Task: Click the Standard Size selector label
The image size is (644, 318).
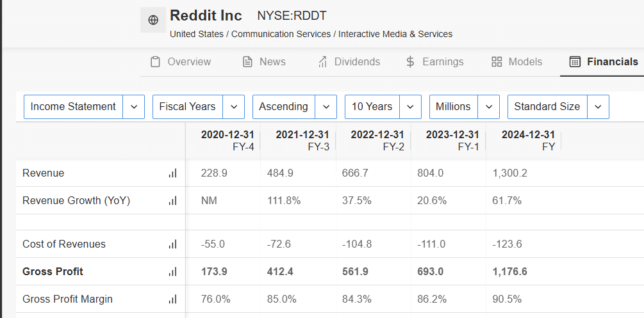Action: [x=547, y=107]
